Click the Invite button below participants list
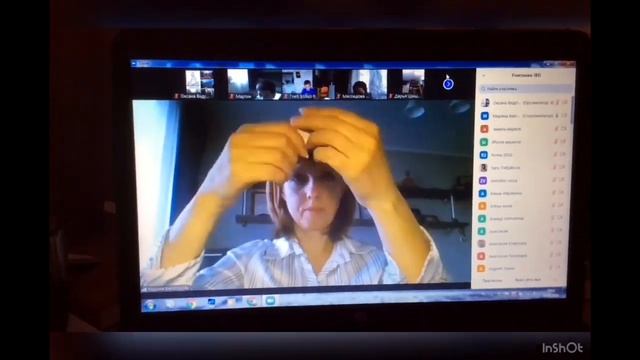Viewport: 640px width, 360px height. pos(492,281)
